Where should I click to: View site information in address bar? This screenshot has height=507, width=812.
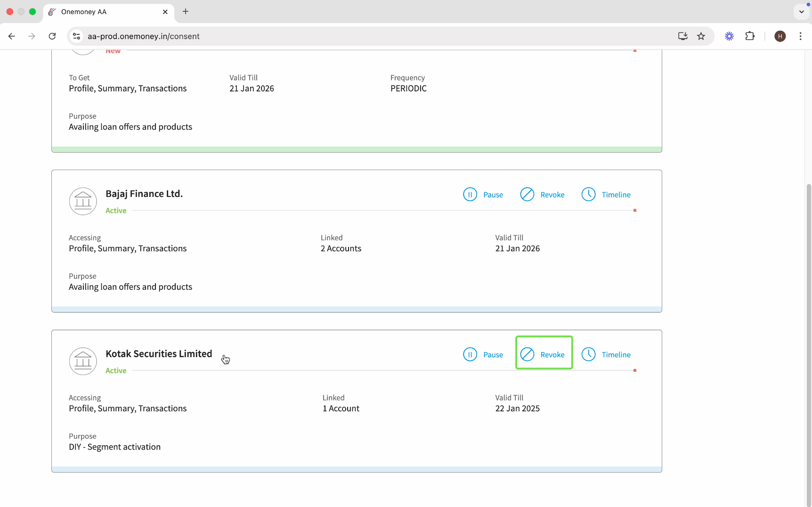(x=77, y=36)
